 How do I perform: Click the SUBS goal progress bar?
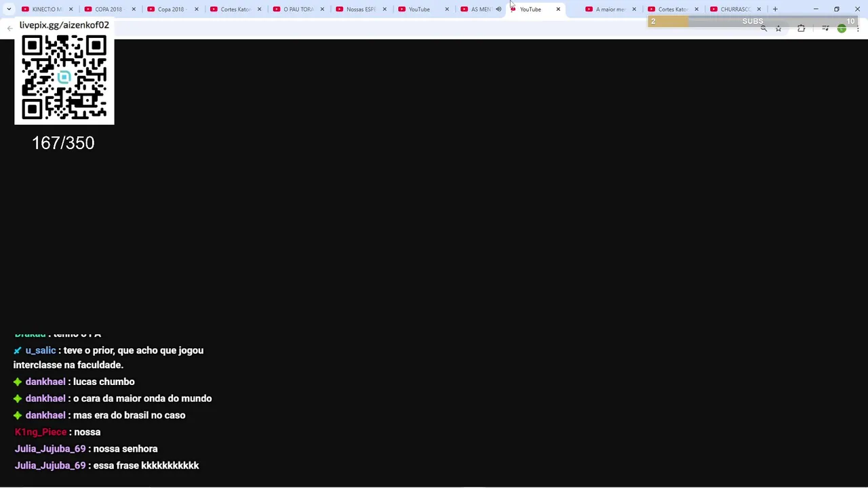point(753,21)
